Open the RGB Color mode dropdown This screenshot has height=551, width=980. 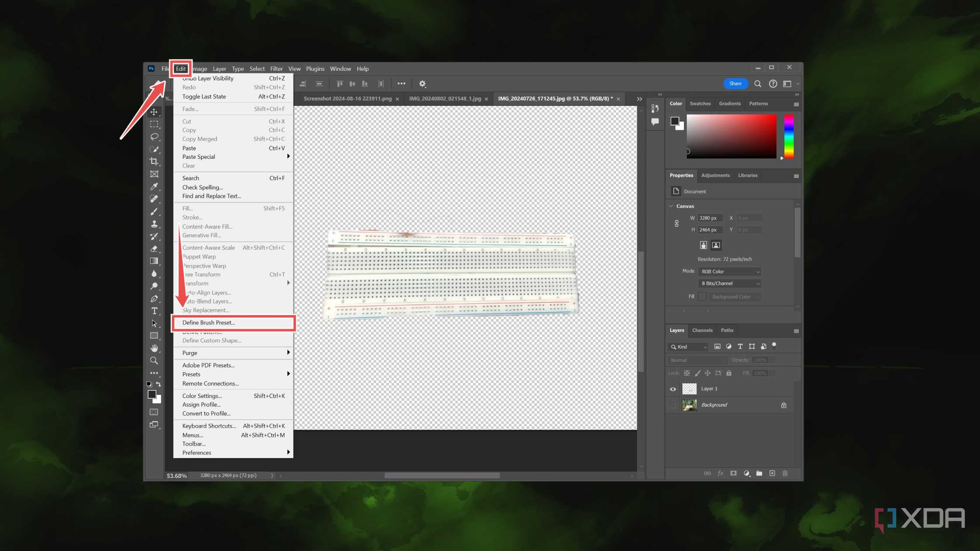730,272
